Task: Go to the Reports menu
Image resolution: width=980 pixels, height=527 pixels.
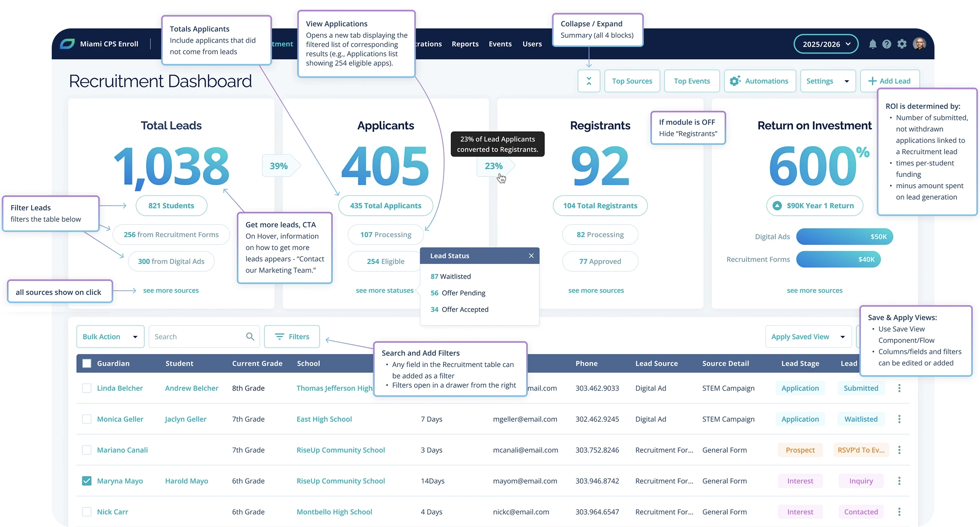Action: tap(465, 44)
